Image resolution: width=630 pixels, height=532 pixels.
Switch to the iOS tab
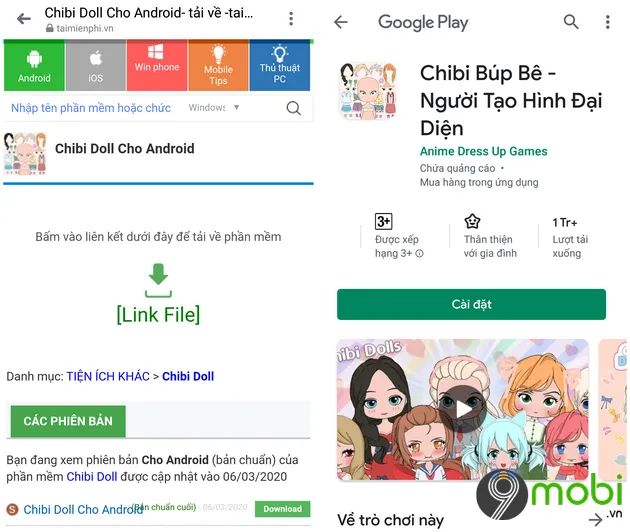96,65
